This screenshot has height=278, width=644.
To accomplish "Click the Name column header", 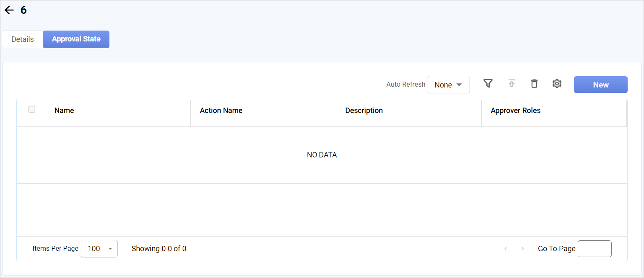I will point(64,111).
